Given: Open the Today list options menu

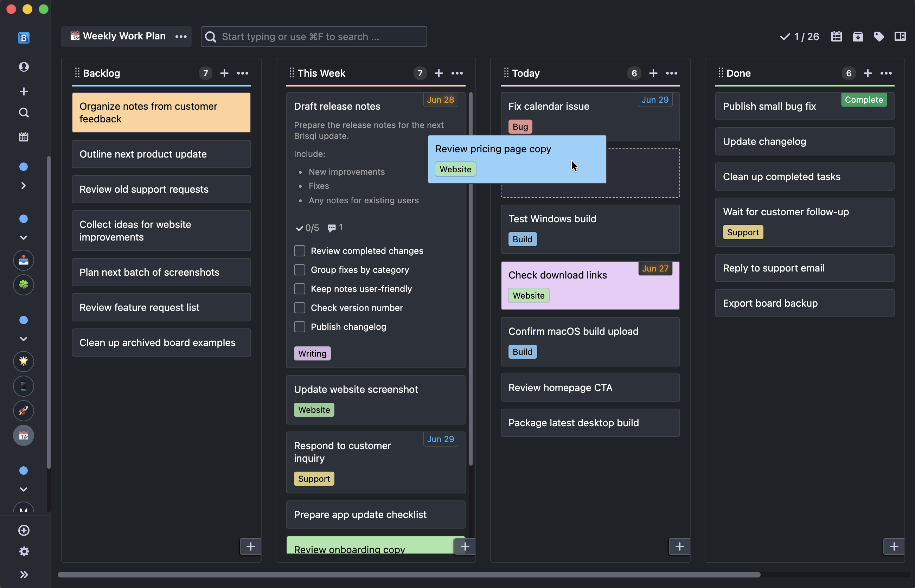Looking at the screenshot, I should pyautogui.click(x=672, y=73).
